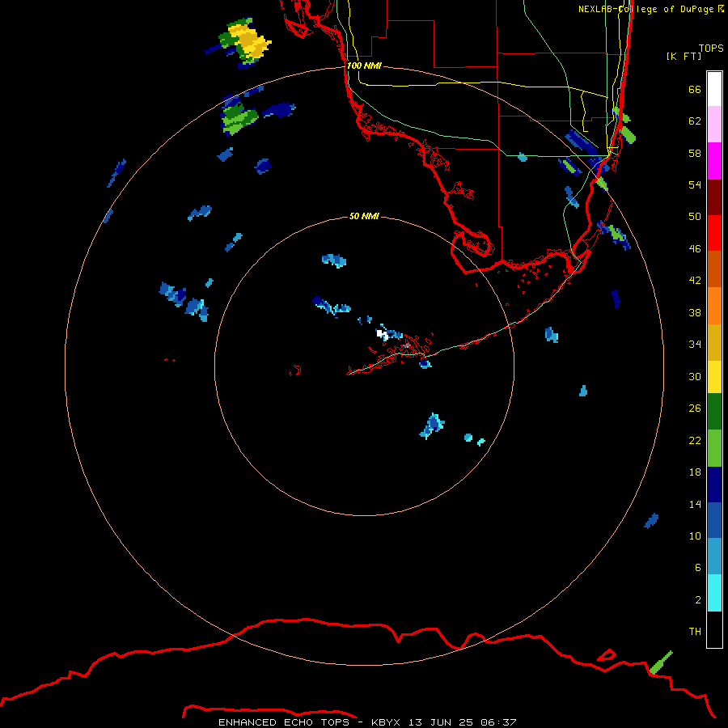Select the 50 NMI range ring label
Screen dimensions: 728x728
(364, 216)
